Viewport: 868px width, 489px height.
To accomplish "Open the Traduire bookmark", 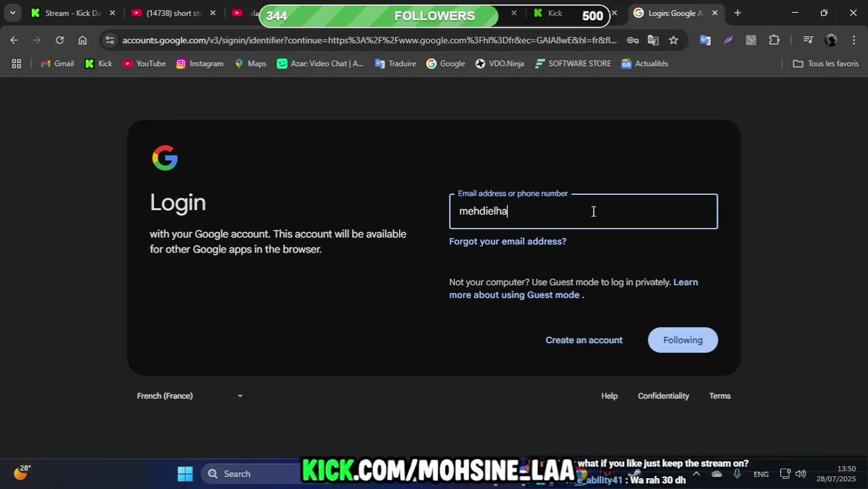I will 395,63.
